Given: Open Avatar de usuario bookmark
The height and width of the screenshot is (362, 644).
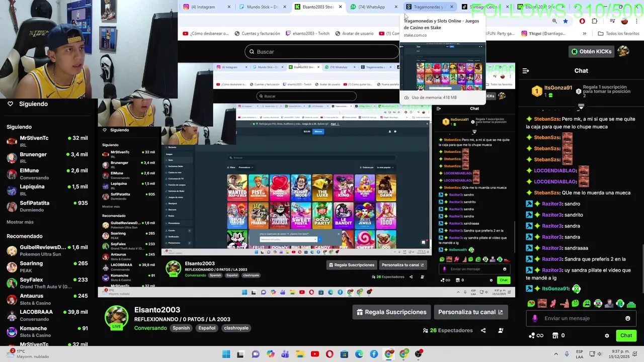Looking at the screenshot, I should tap(354, 34).
